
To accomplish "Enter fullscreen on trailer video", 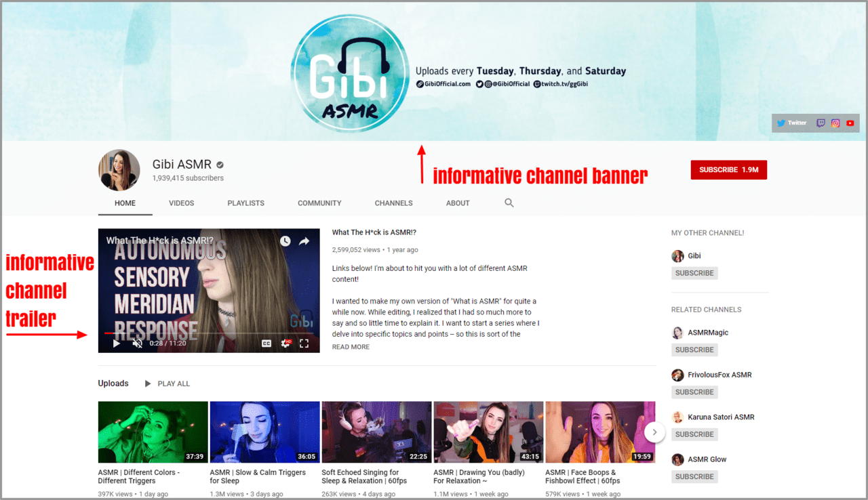I will pos(304,343).
